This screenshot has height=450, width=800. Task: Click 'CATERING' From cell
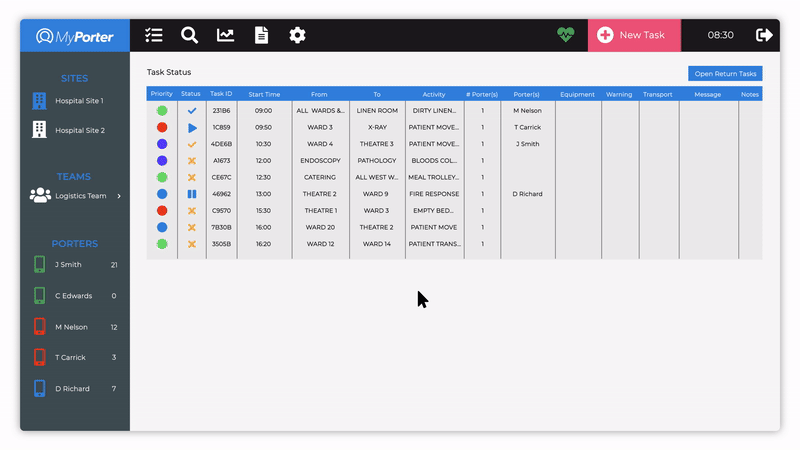[x=320, y=178]
